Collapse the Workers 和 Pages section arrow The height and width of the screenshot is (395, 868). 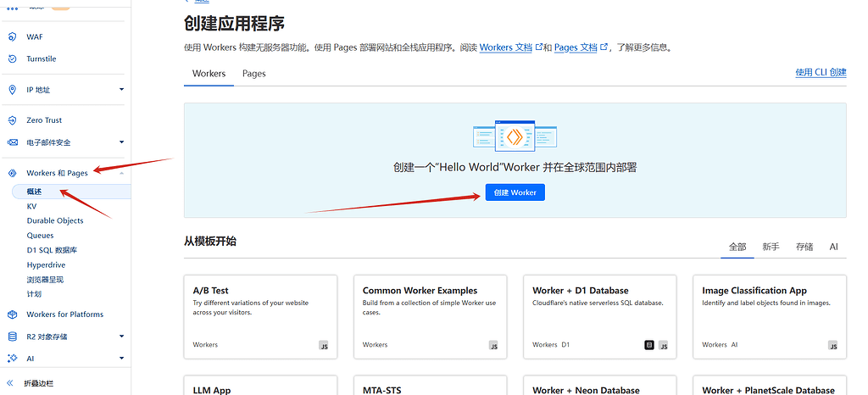click(x=122, y=173)
